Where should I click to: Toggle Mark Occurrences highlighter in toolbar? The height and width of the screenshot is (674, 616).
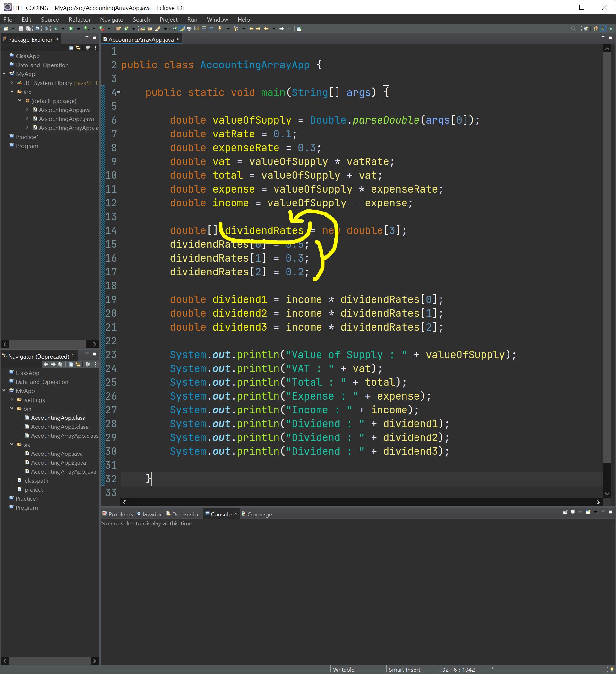tap(182, 29)
